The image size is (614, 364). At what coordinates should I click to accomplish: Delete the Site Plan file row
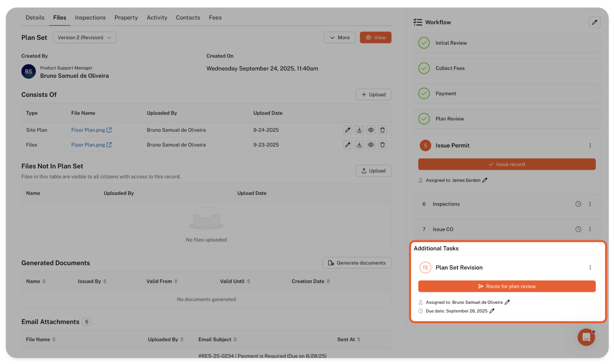(x=382, y=130)
